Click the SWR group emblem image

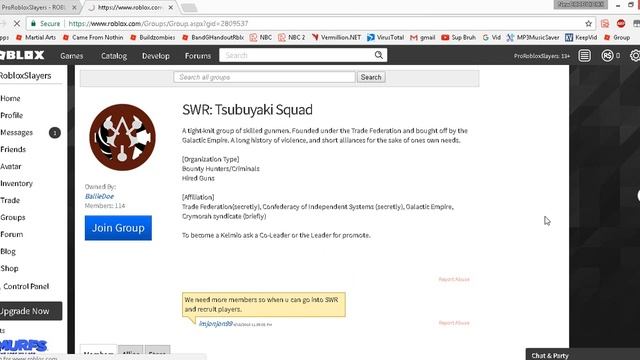122,137
